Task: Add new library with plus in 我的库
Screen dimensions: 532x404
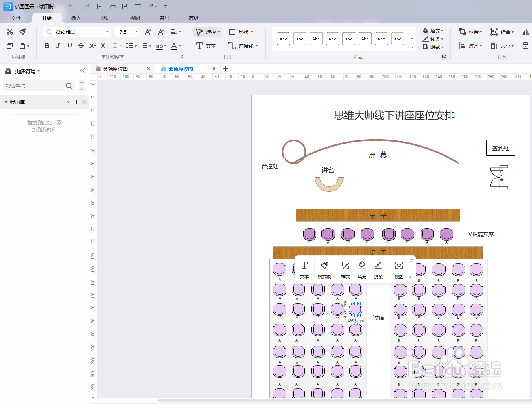Action: point(76,102)
